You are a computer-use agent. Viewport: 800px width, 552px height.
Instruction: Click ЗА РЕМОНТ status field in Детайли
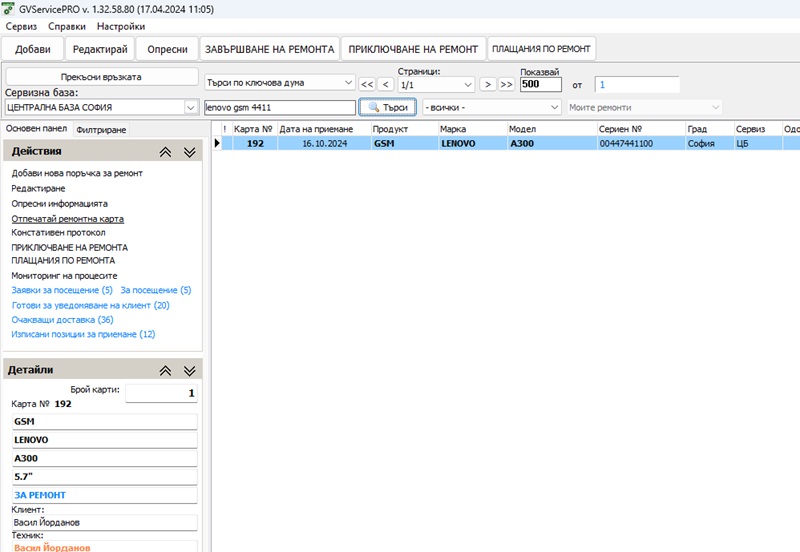point(105,495)
